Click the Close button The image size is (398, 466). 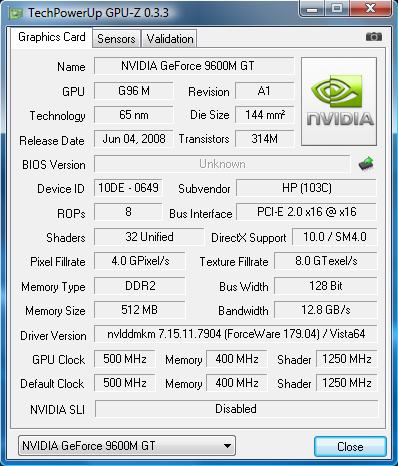coord(350,446)
